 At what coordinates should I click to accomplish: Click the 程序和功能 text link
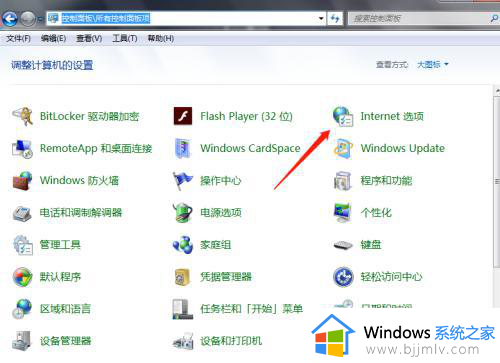[386, 180]
